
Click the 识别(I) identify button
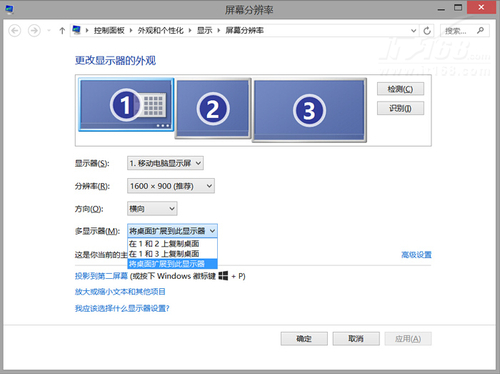point(400,108)
